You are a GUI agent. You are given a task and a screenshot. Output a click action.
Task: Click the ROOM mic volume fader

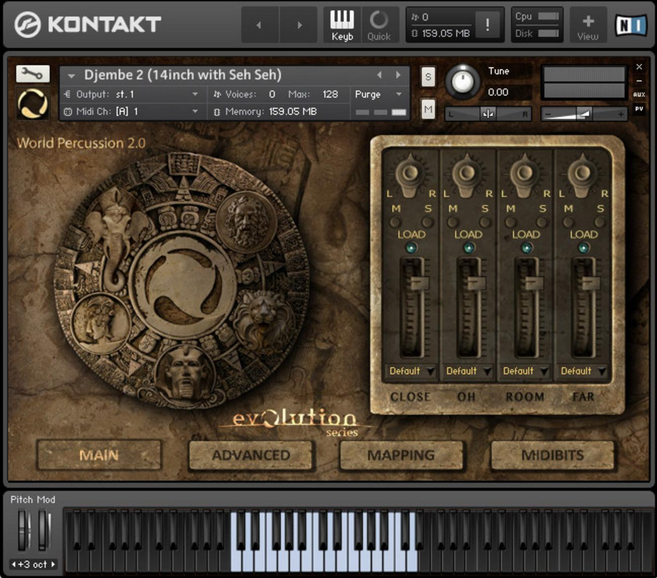tap(534, 283)
